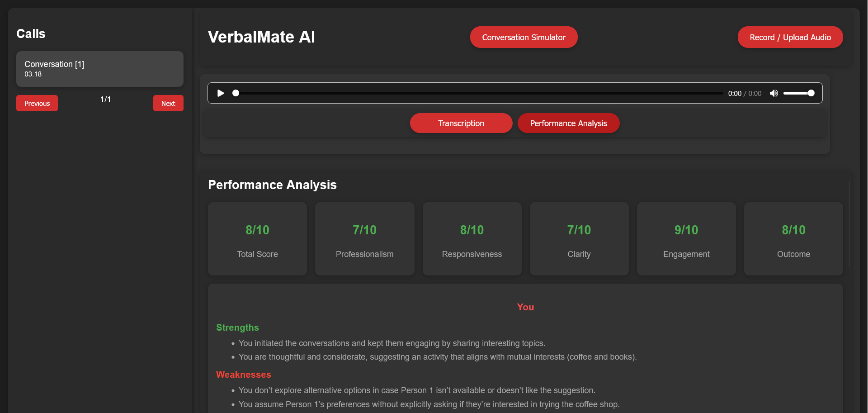The image size is (868, 413).
Task: Adjust the volume slider
Action: click(799, 93)
